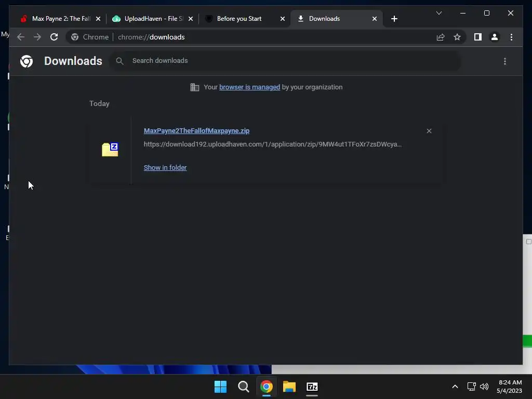This screenshot has height=399, width=532.
Task: Click the Downloads page title
Action: pos(73,61)
